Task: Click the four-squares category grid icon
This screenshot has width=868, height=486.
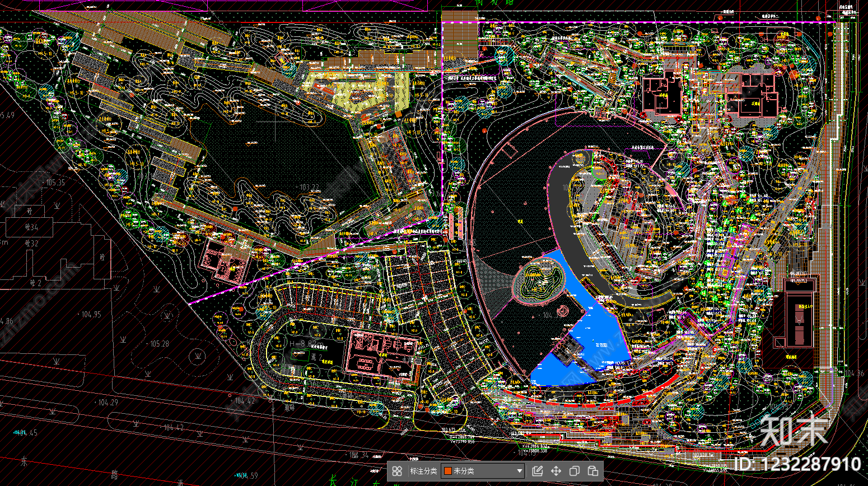Action: pyautogui.click(x=397, y=471)
